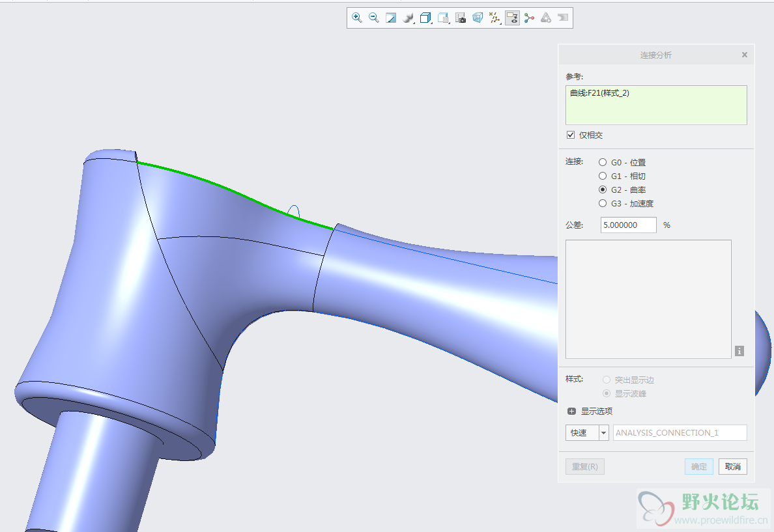
Task: Close the 连接分析 dialog
Action: 745,55
